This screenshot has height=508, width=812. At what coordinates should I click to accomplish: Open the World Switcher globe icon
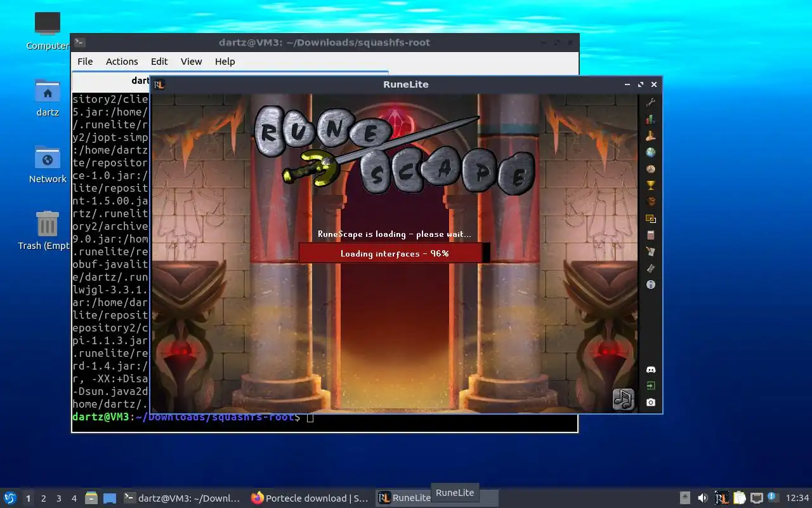point(650,152)
